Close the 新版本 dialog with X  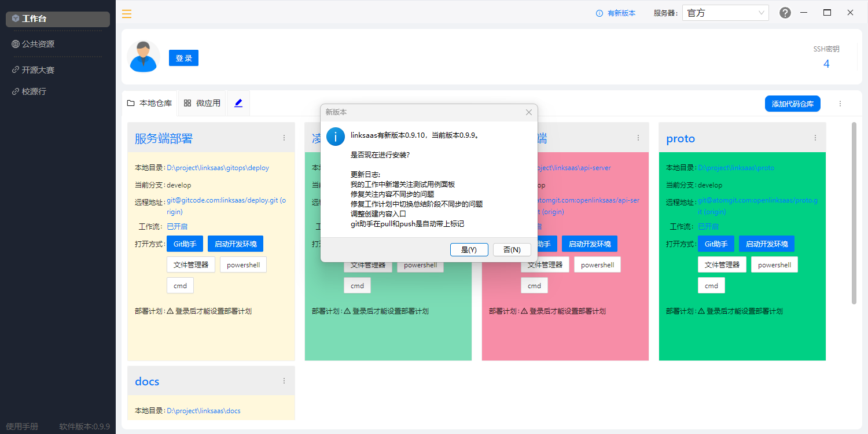[529, 112]
